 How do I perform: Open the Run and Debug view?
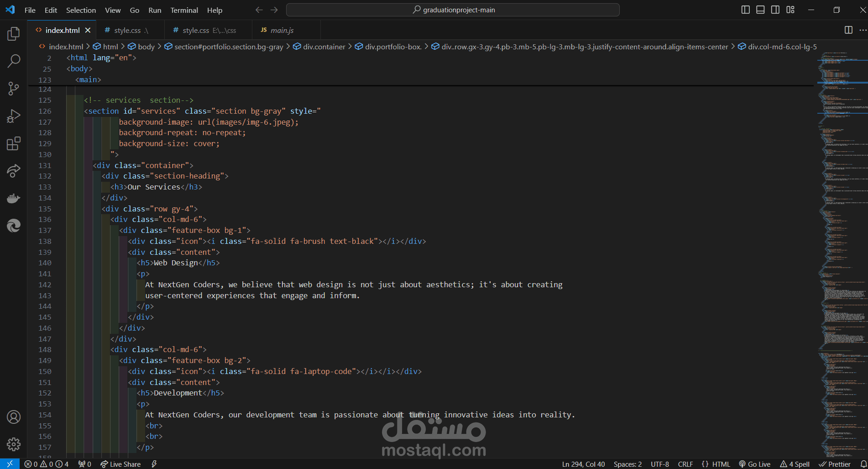pos(14,116)
